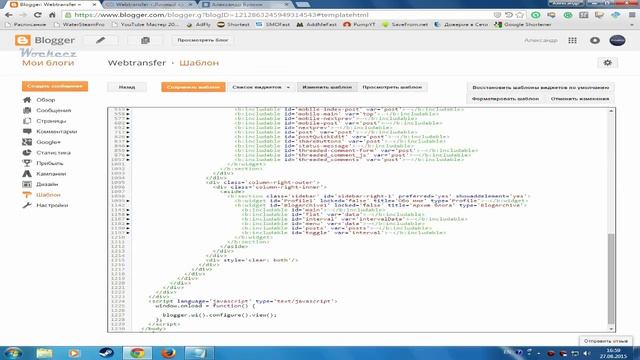Click Восстановить шаблоны виджетов по умолчанию
Viewport: 640px width, 360px height.
540,88
